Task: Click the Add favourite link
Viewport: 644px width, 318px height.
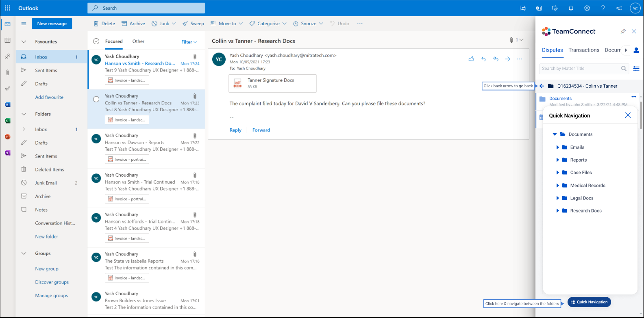Action: point(49,97)
